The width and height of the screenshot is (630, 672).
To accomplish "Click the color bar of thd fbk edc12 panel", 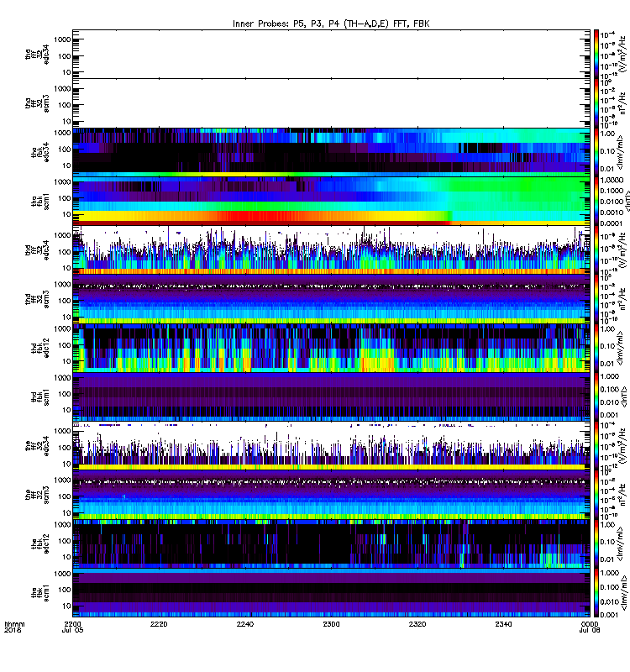I will click(596, 348).
